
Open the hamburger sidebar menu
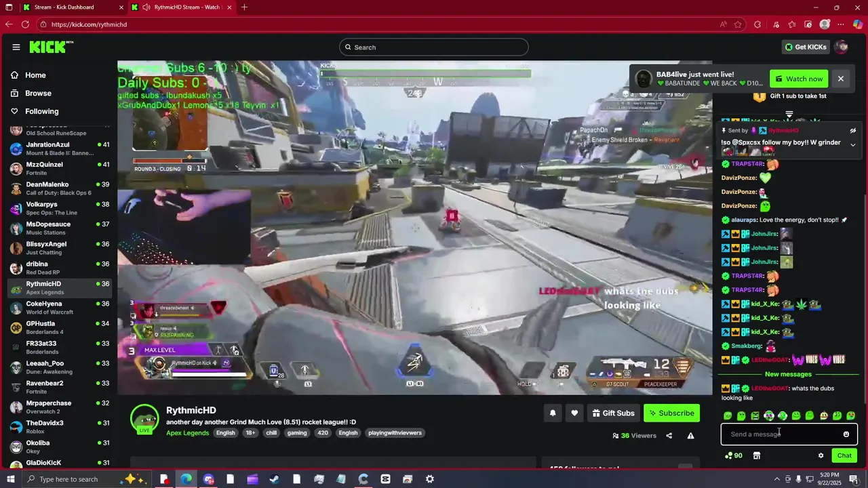click(x=16, y=47)
